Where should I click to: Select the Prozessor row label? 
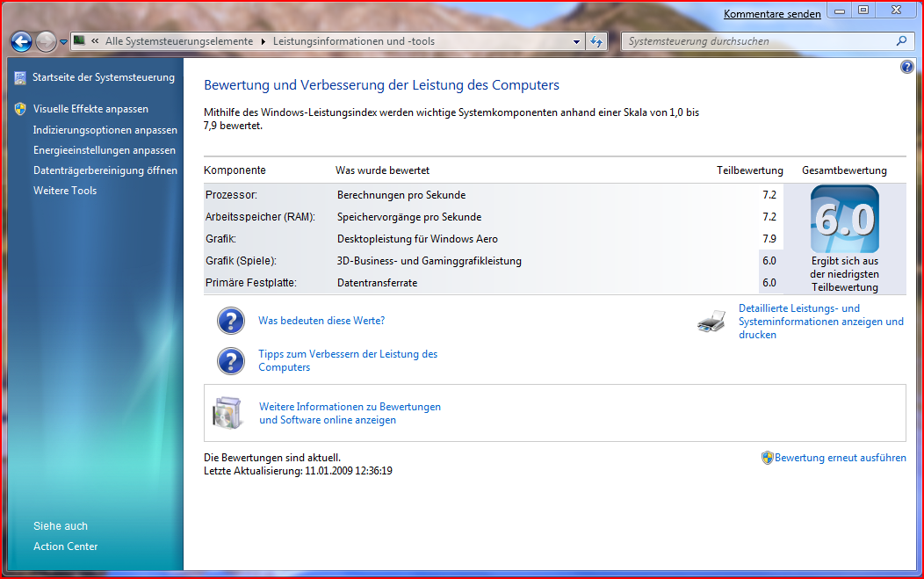pos(231,195)
